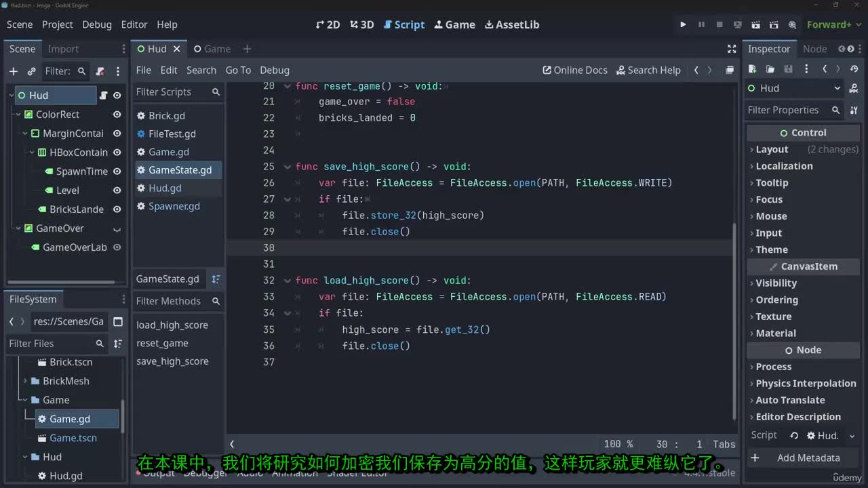Open documentation for Hud in Inspector
Screen dimensions: 868x488
(x=854, y=88)
